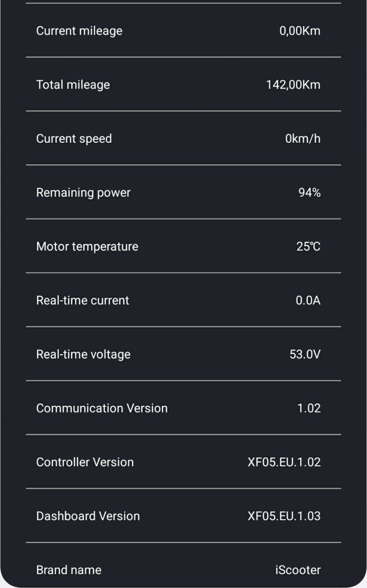Tap the Remaining power label
The width and height of the screenshot is (367, 588).
pyautogui.click(x=83, y=193)
